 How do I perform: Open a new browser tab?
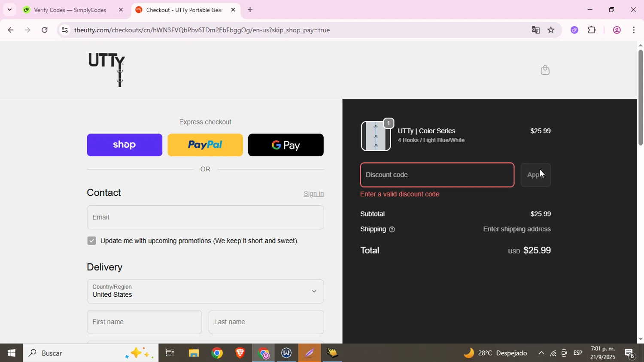(x=250, y=10)
